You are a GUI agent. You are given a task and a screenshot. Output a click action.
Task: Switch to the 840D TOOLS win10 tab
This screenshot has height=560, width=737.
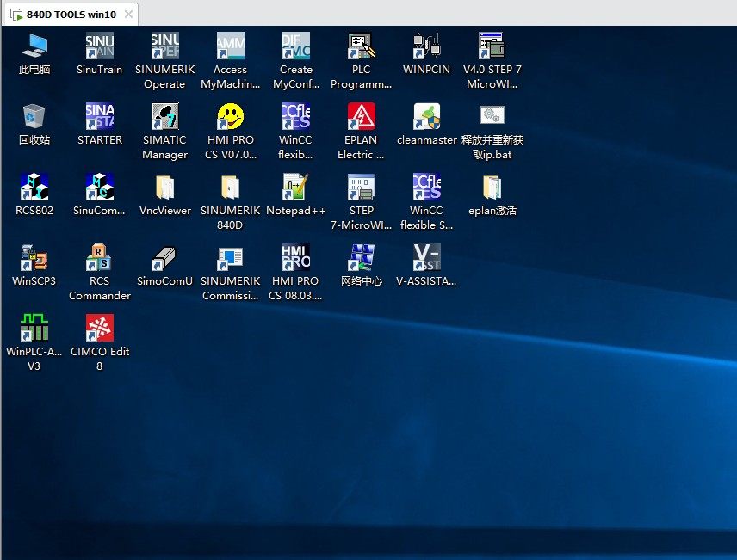[71, 15]
